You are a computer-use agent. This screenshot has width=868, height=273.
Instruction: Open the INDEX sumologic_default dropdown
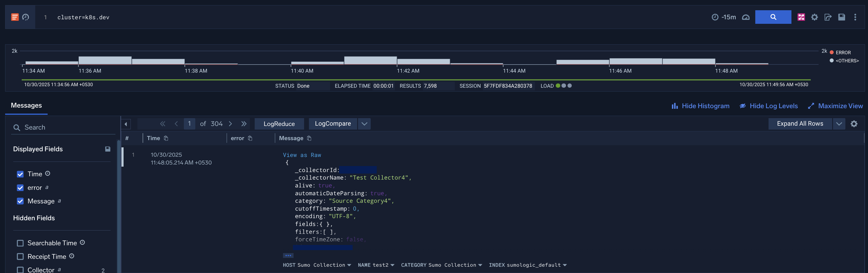[x=565, y=265]
